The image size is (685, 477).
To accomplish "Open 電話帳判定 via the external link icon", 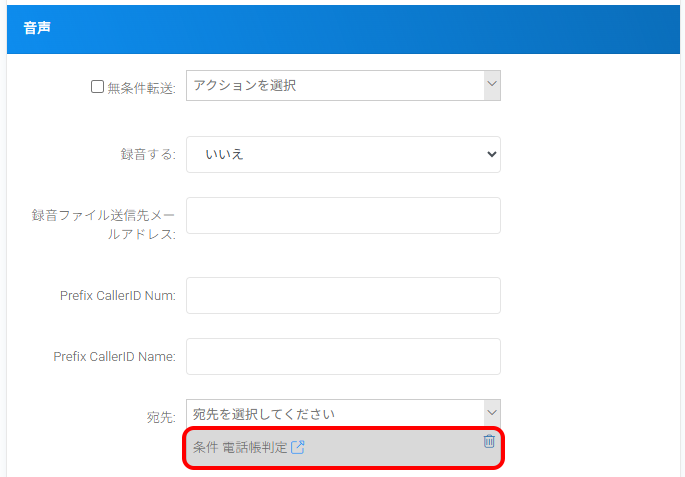I will (x=297, y=447).
